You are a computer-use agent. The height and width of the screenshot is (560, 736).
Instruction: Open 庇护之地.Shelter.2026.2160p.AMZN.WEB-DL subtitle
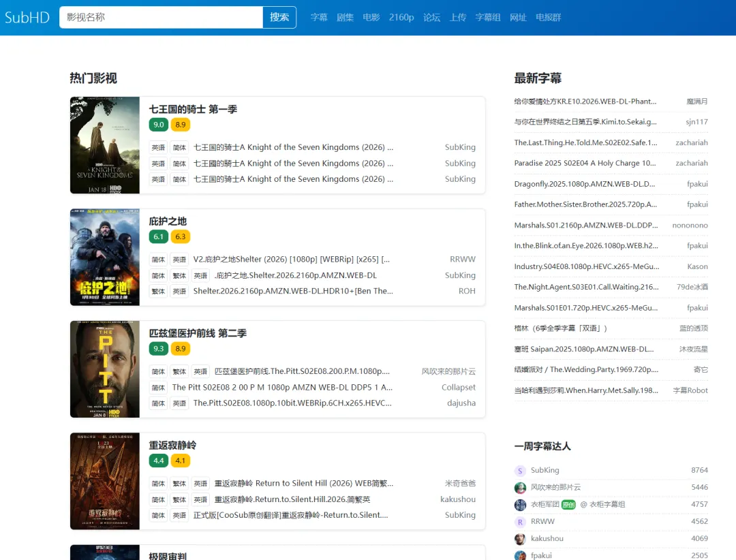click(x=296, y=275)
